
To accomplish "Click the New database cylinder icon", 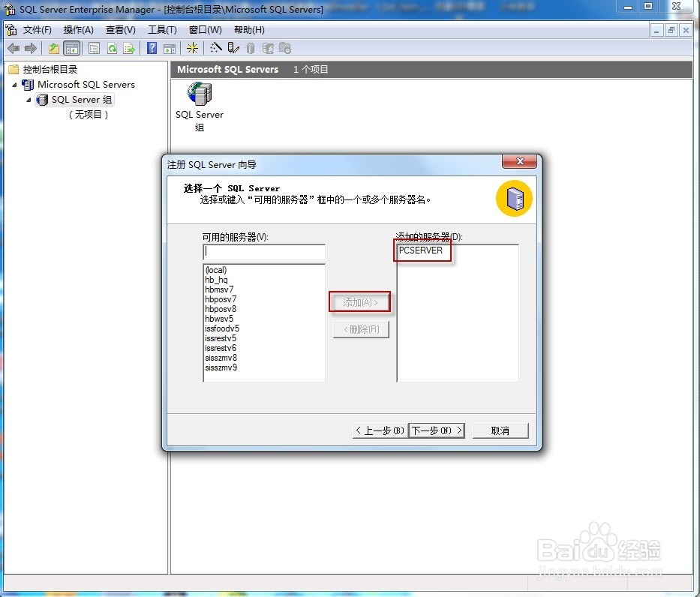I will point(251,48).
